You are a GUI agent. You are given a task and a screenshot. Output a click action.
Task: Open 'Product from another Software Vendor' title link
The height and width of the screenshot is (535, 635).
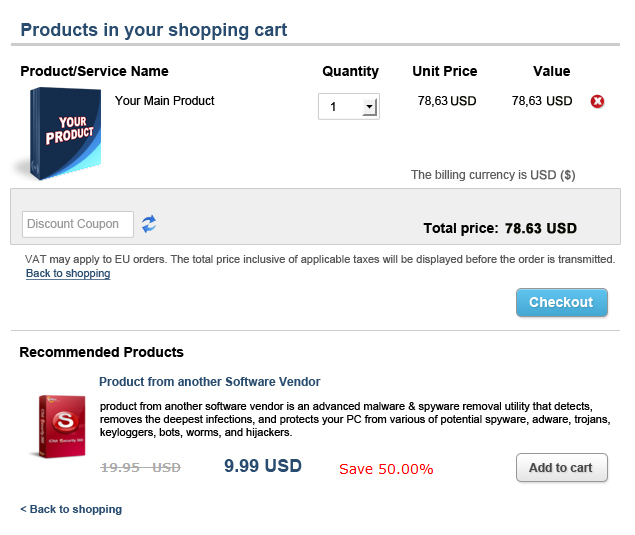click(209, 382)
